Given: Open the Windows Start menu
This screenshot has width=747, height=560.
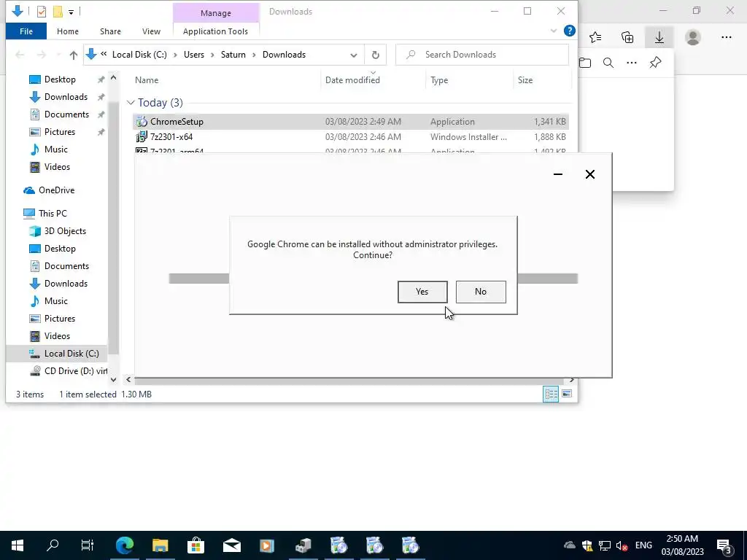Looking at the screenshot, I should pyautogui.click(x=18, y=545).
